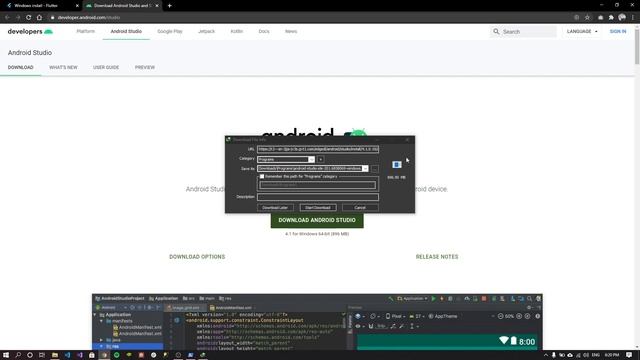Select the Android Studio nav item

coord(126,31)
